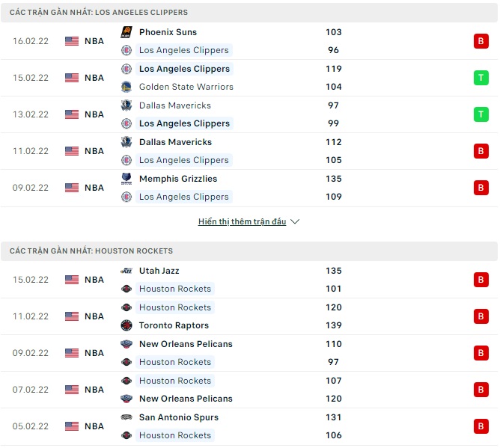The image size is (500, 448).
Task: Open the "Hiển thị thêm trận đấu" link
Action: [243, 222]
